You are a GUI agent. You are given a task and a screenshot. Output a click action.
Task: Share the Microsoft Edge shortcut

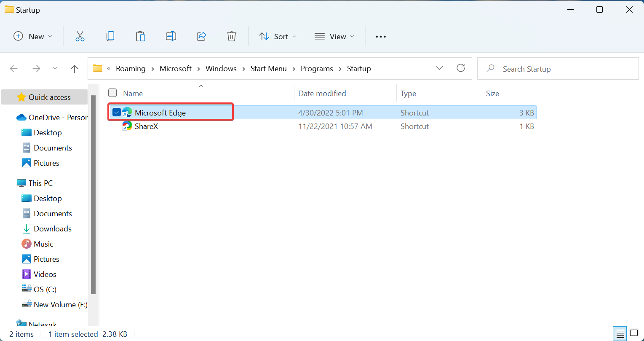click(x=201, y=36)
